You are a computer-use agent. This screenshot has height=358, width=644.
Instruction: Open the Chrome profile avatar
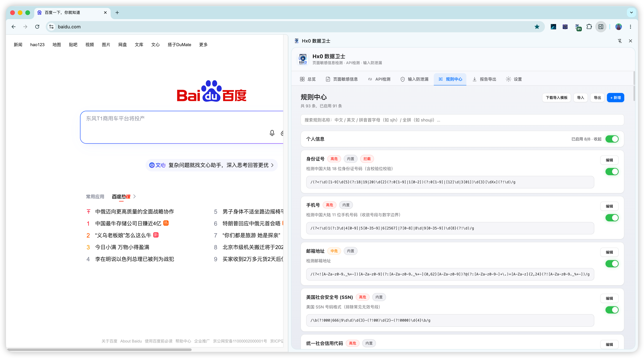pyautogui.click(x=618, y=27)
